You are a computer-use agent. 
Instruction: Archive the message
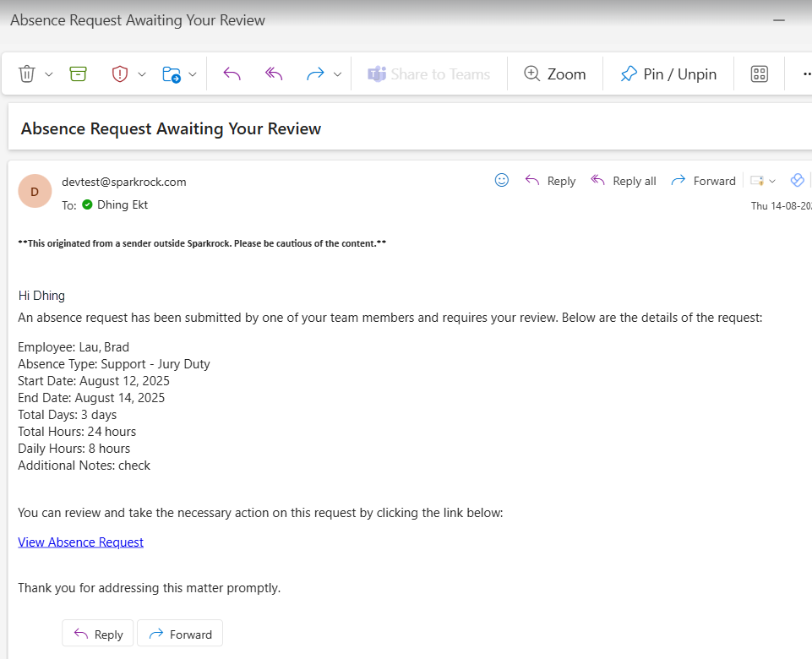click(78, 74)
